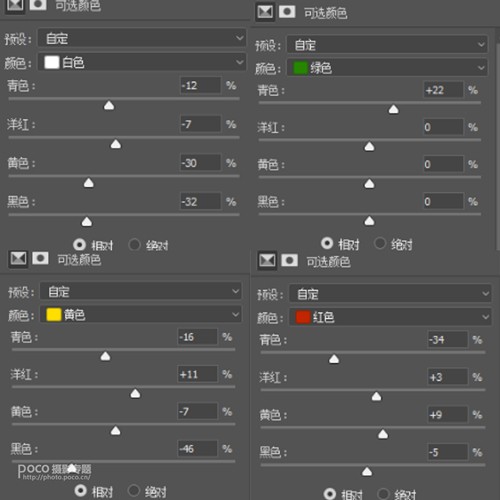Click adjustment icon in white panel header
This screenshot has height=500, width=500.
tap(15, 5)
